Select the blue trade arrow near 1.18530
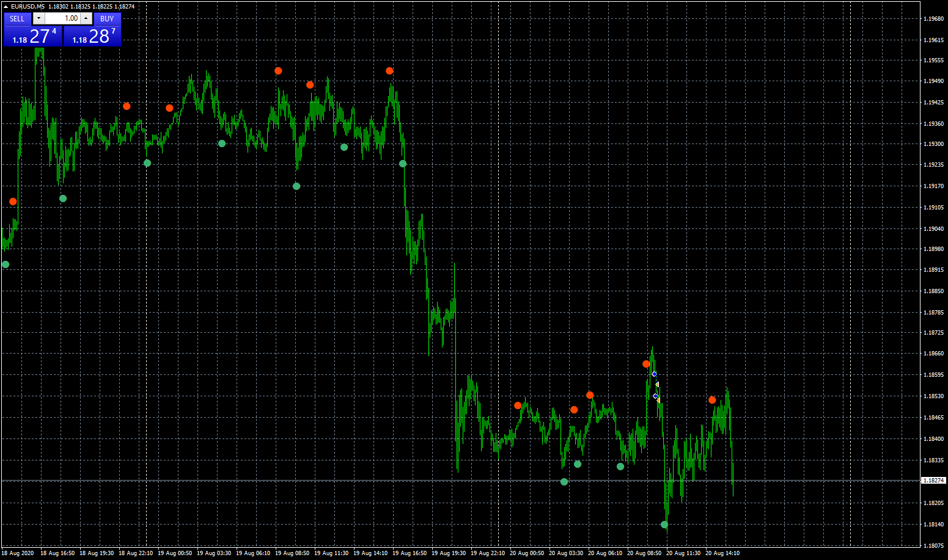The image size is (948, 560). [x=655, y=396]
